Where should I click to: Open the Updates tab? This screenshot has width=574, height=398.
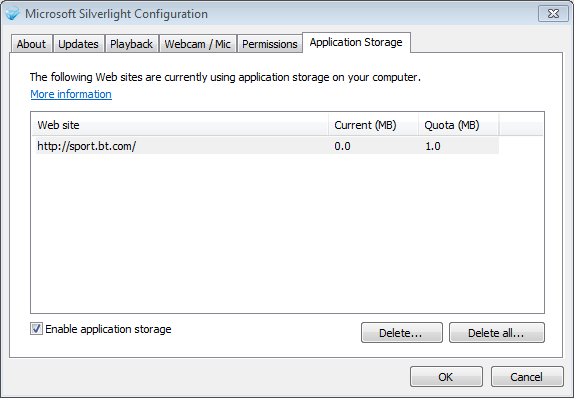click(x=78, y=44)
